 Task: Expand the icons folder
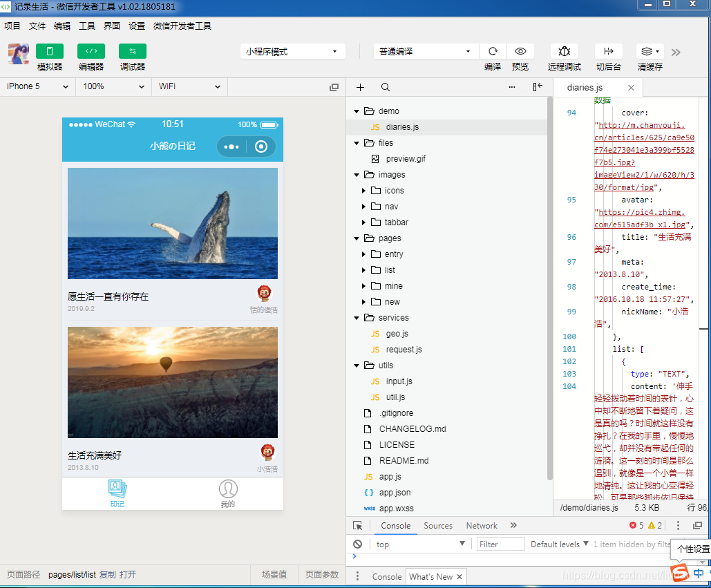click(363, 191)
